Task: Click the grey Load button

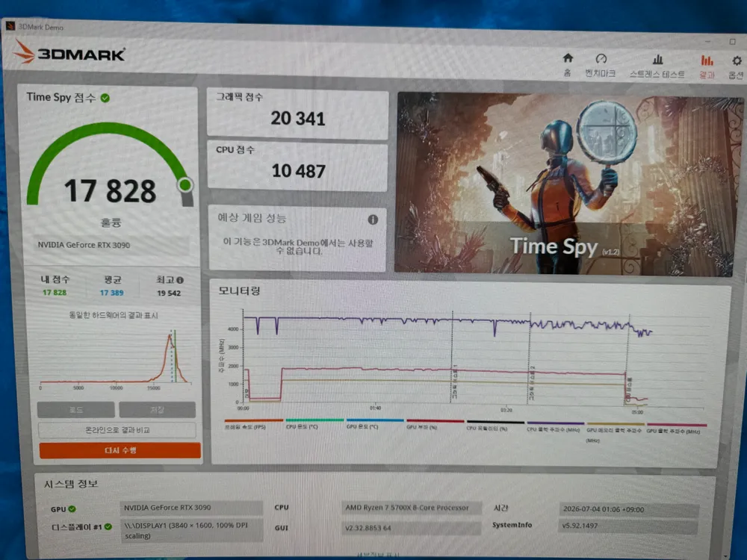Action: click(x=76, y=409)
